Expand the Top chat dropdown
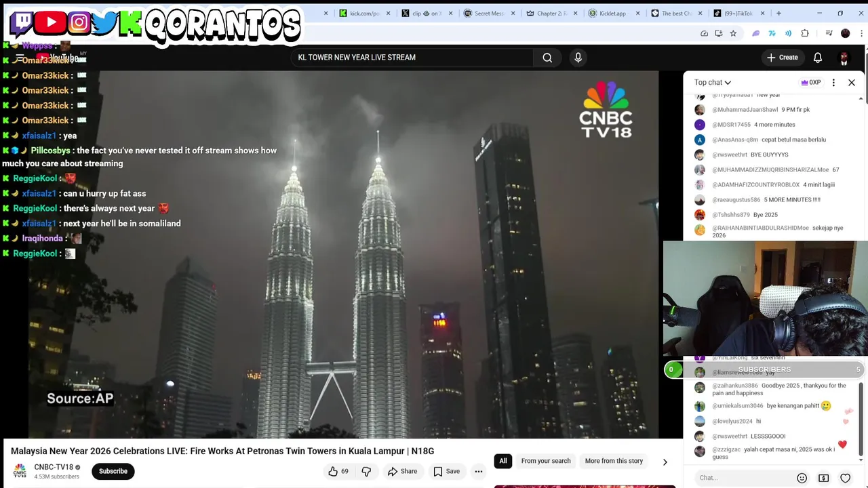 click(x=712, y=83)
